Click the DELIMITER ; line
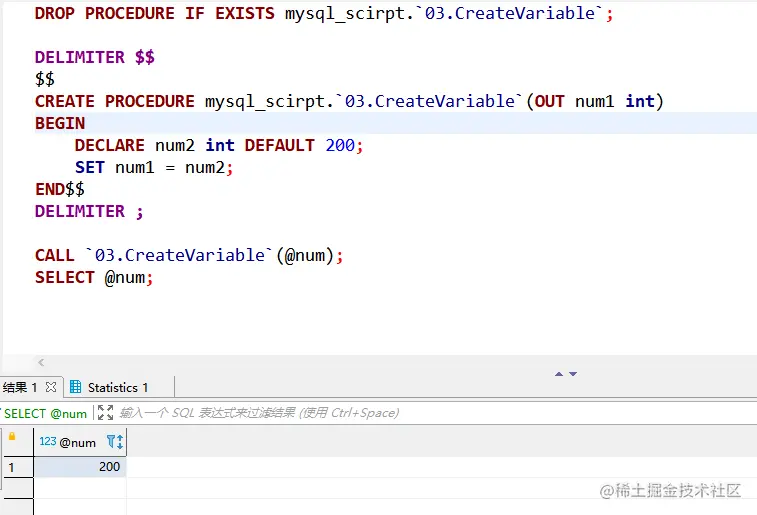757x515 pixels. coord(89,211)
